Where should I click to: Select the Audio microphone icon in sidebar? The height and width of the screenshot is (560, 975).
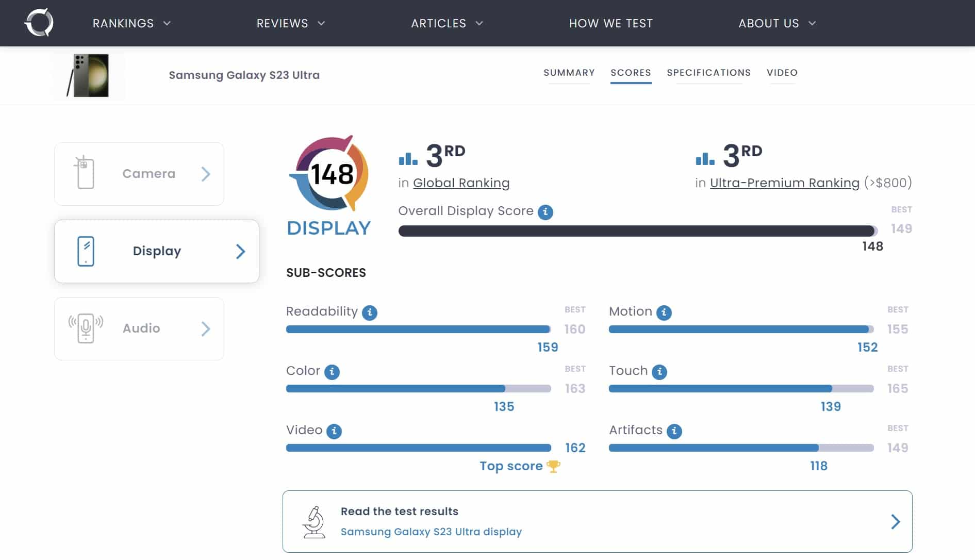click(86, 328)
